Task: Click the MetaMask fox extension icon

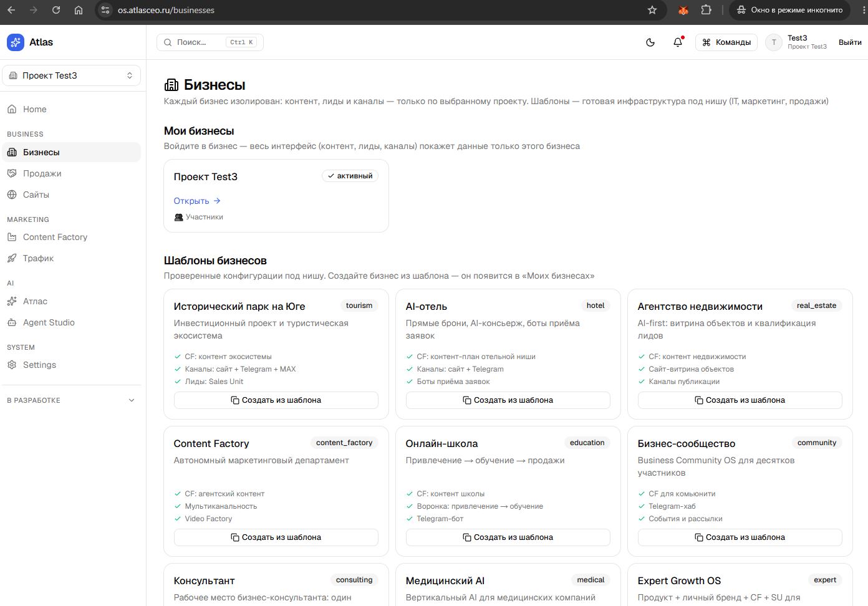Action: point(683,10)
